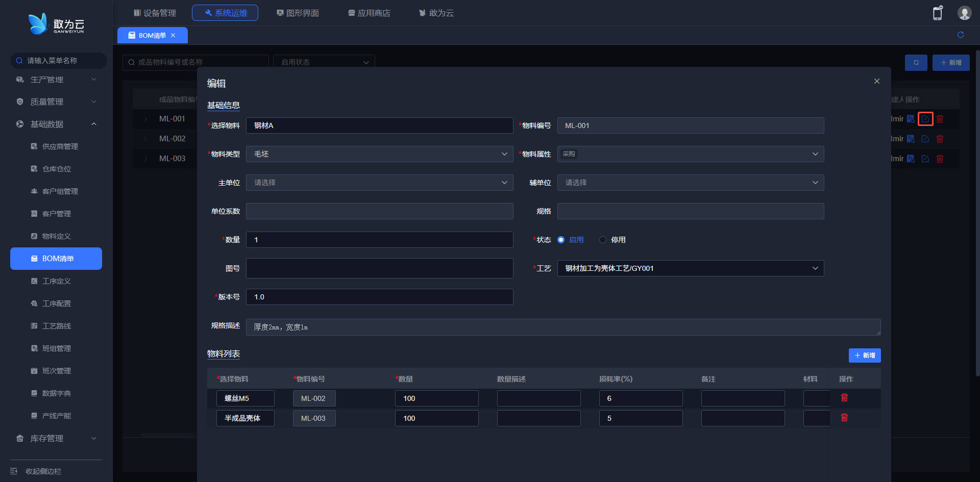The image size is (980, 482).
Task: Click delete icon for ML-002 row
Action: (940, 139)
